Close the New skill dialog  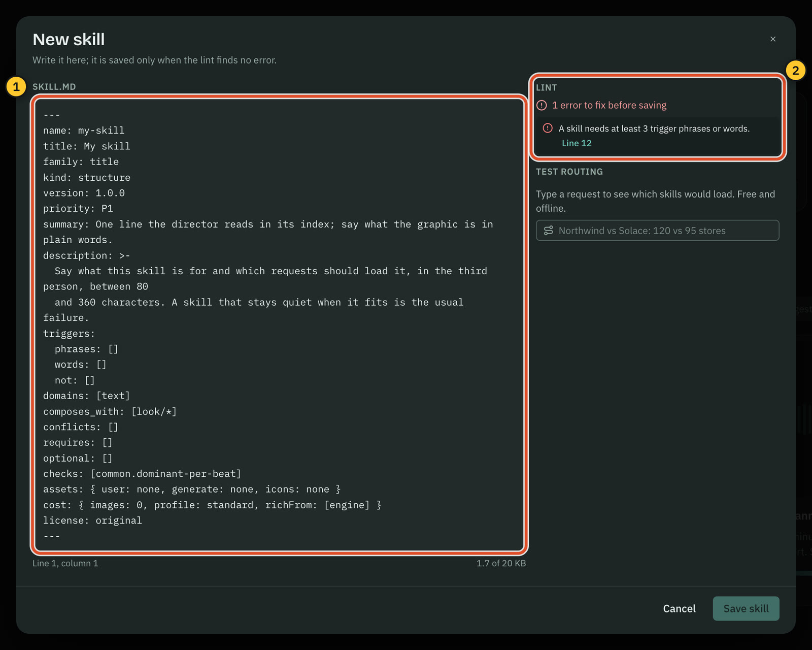773,39
